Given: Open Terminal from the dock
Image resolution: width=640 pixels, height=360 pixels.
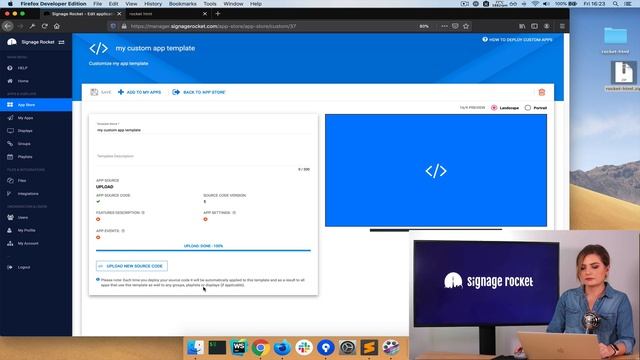Looking at the screenshot, I should coord(217,348).
